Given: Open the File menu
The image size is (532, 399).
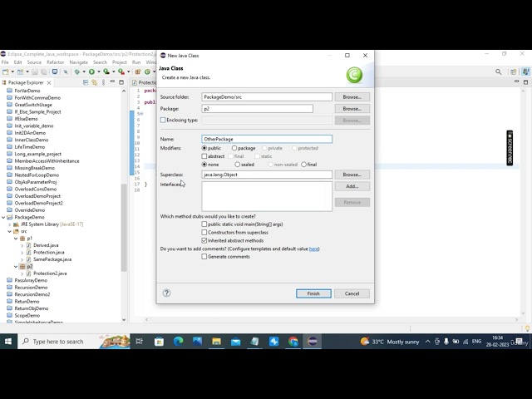Looking at the screenshot, I should (x=5, y=62).
